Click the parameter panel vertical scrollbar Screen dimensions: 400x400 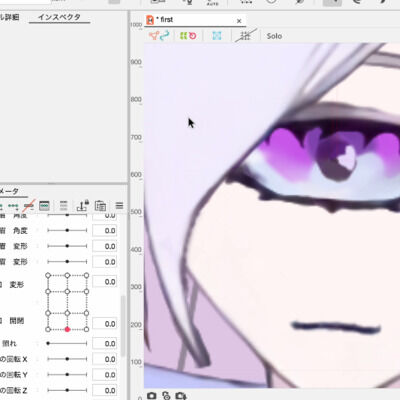[x=123, y=325]
